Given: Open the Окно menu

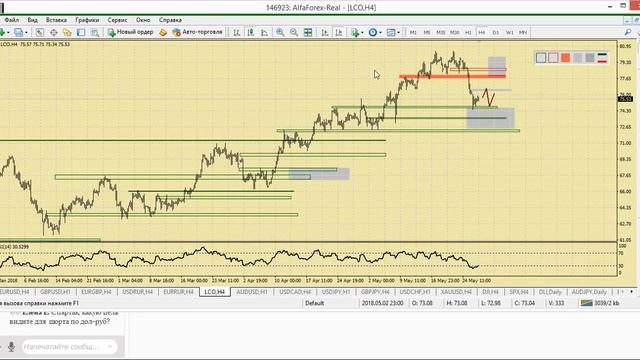Looking at the screenshot, I should coord(143,20).
